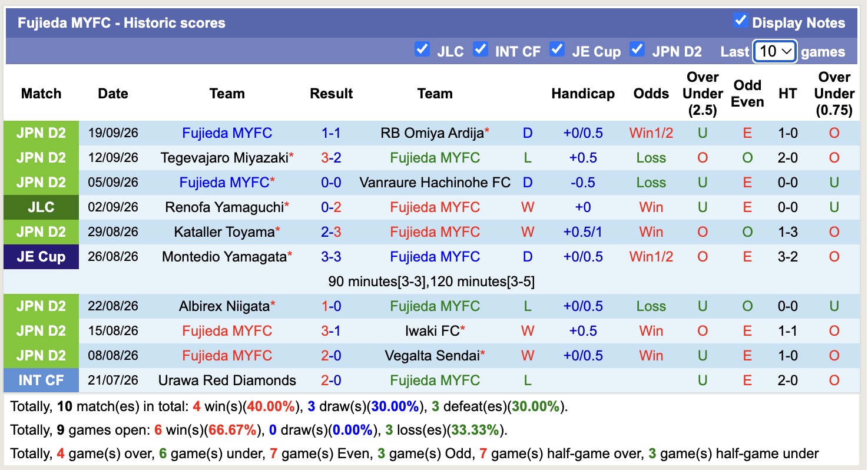Uncheck the INT CF filter checkbox
The height and width of the screenshot is (470, 868).
click(x=481, y=49)
